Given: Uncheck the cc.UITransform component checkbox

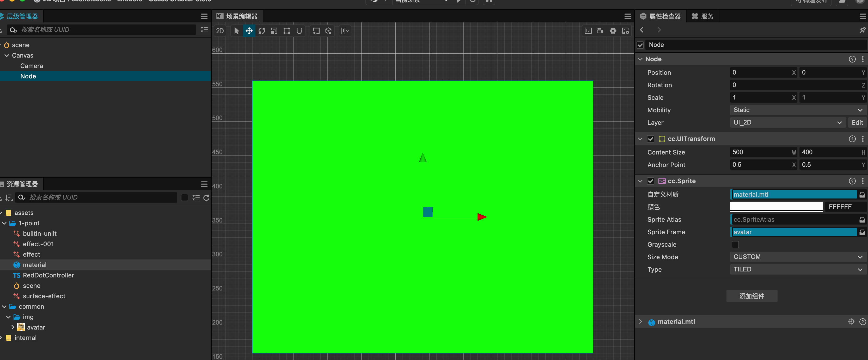Looking at the screenshot, I should tap(651, 139).
